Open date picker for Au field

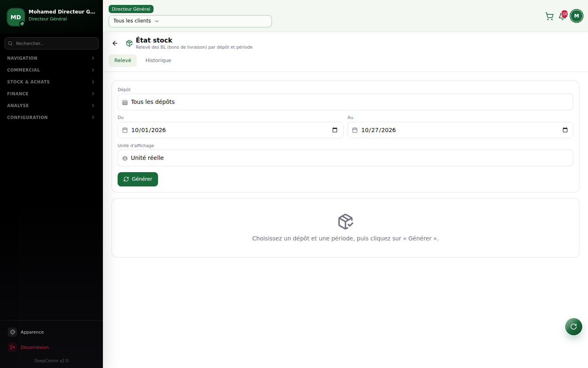(x=565, y=130)
